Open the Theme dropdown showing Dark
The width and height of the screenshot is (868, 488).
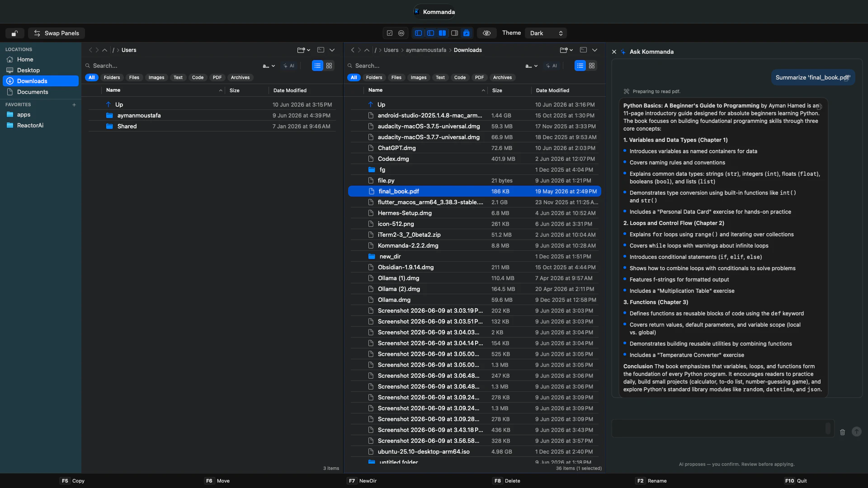click(x=546, y=33)
